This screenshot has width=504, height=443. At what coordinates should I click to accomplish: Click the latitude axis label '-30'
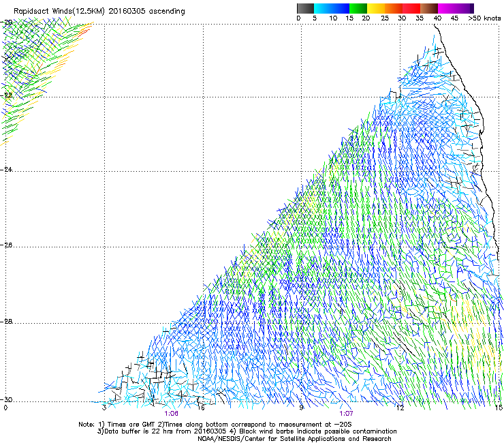(x=6, y=399)
